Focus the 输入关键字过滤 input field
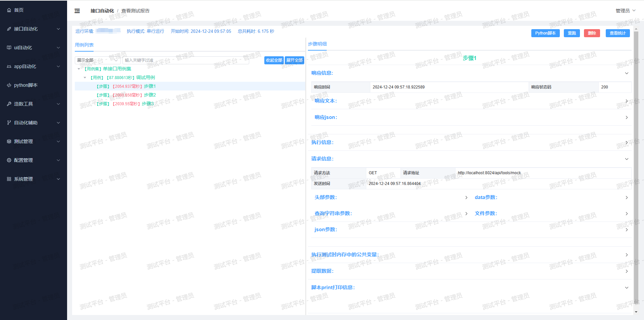This screenshot has width=644, height=320. 186,60
